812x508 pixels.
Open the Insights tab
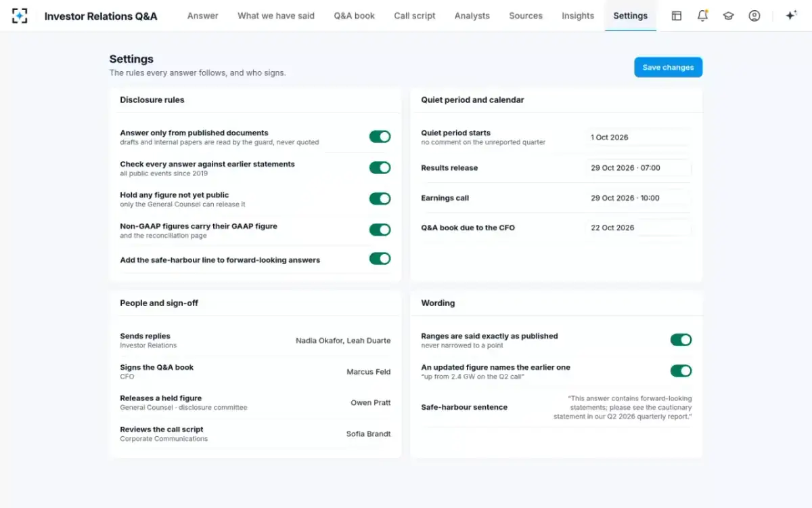[578, 16]
